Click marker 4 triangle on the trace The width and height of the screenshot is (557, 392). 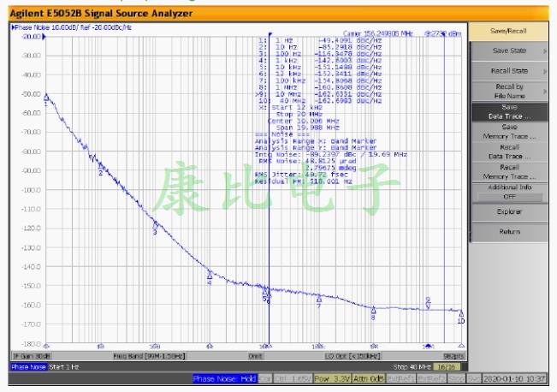click(x=210, y=275)
